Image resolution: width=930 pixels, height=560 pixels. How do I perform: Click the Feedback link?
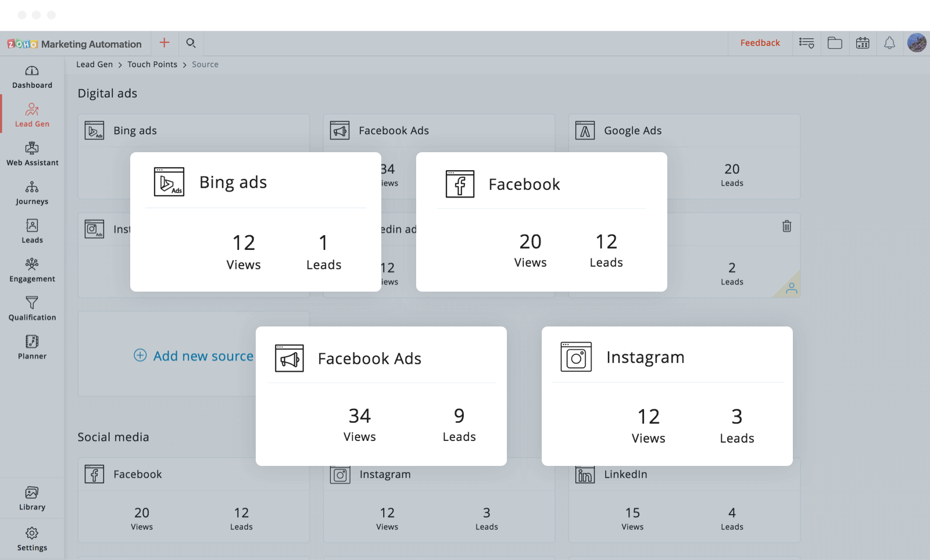(x=760, y=43)
